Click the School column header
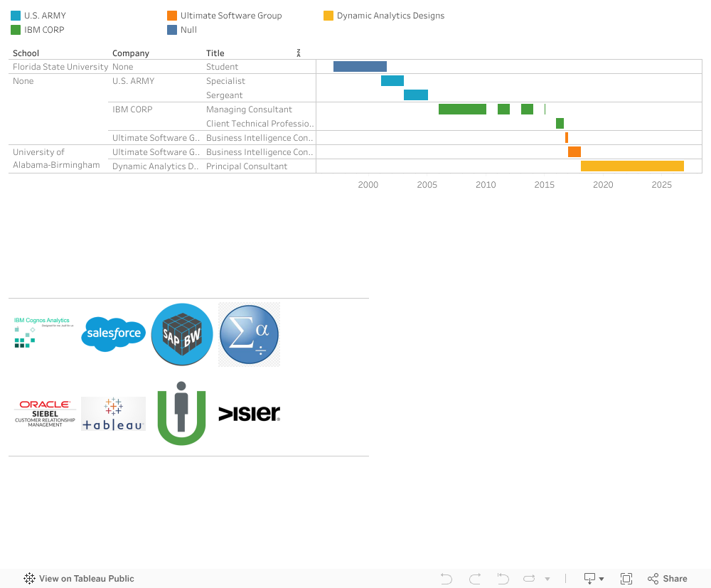711x588 pixels. point(26,53)
